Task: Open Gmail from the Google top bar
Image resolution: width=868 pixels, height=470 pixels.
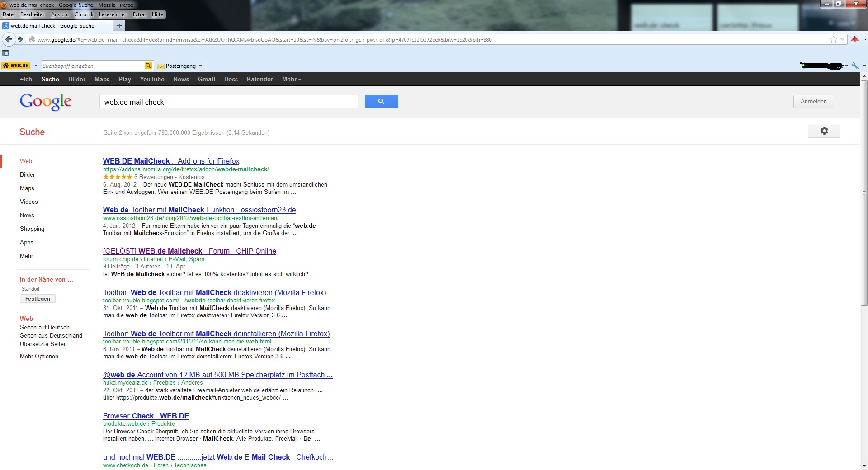Action: [206, 79]
